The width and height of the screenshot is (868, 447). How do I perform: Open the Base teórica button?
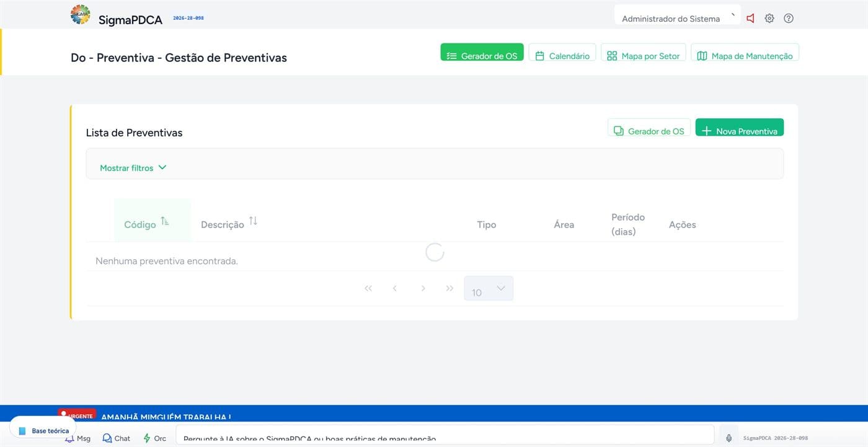(43, 430)
